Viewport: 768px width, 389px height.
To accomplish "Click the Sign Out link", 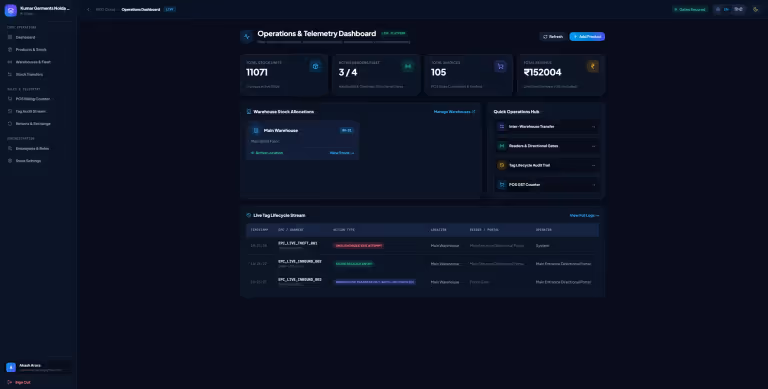I will click(19, 382).
